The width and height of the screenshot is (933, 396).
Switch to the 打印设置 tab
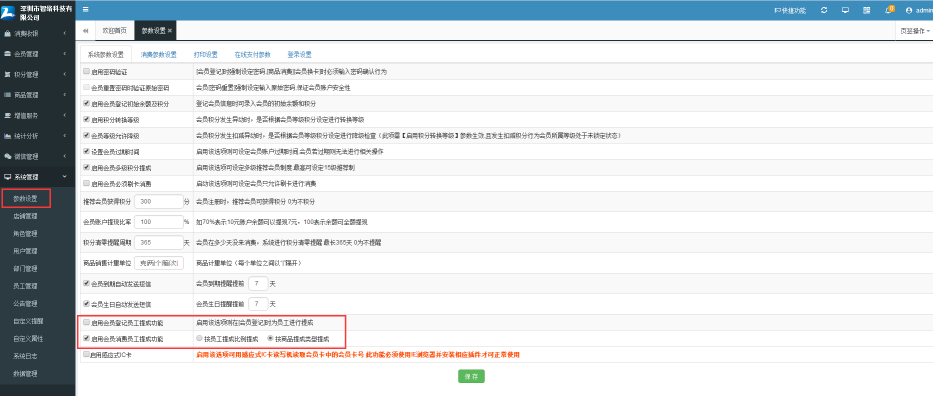(205, 55)
